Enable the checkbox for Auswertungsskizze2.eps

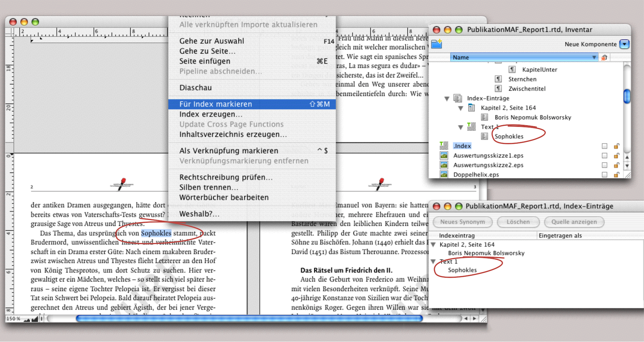(604, 165)
